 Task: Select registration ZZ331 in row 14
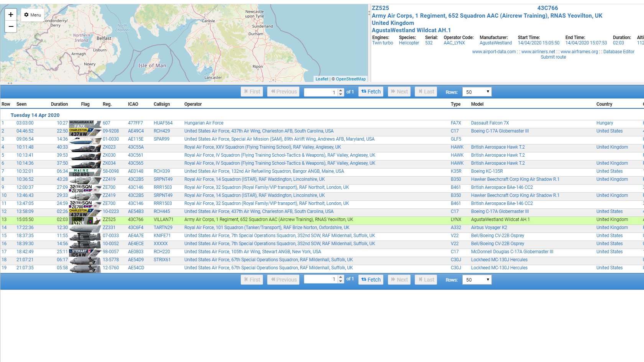point(109,228)
